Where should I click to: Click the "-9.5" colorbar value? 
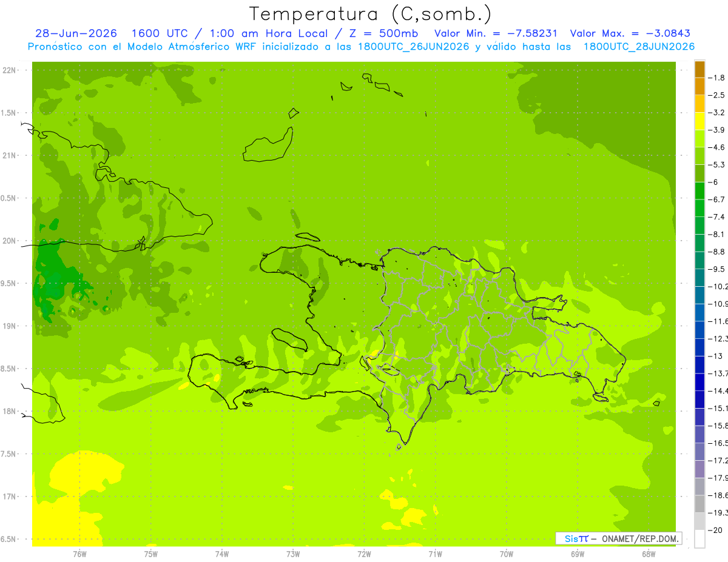(x=717, y=269)
